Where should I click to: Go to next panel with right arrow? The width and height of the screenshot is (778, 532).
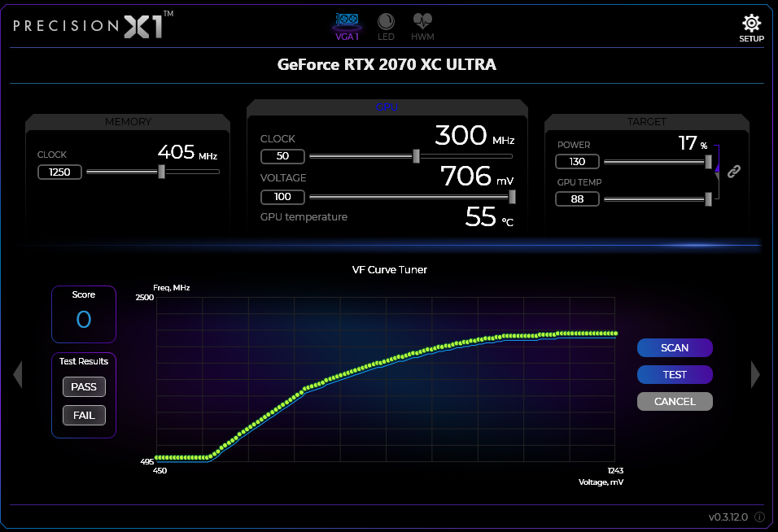[x=755, y=374]
